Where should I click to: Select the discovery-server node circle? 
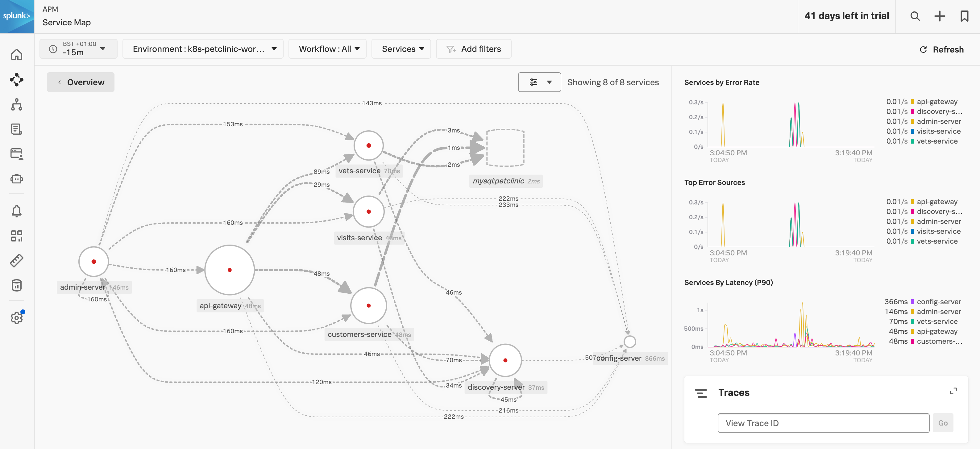505,360
